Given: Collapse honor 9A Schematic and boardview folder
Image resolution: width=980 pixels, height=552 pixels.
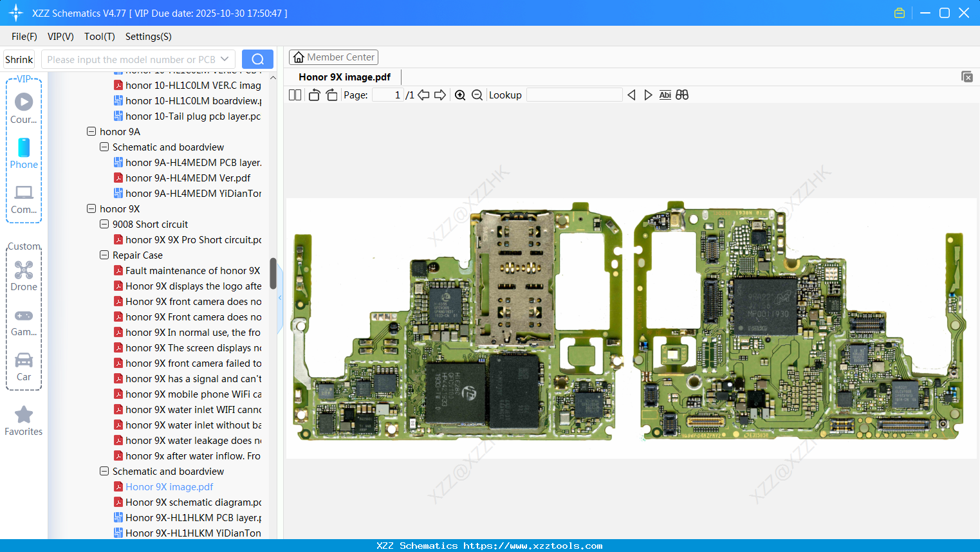Looking at the screenshot, I should tap(104, 147).
